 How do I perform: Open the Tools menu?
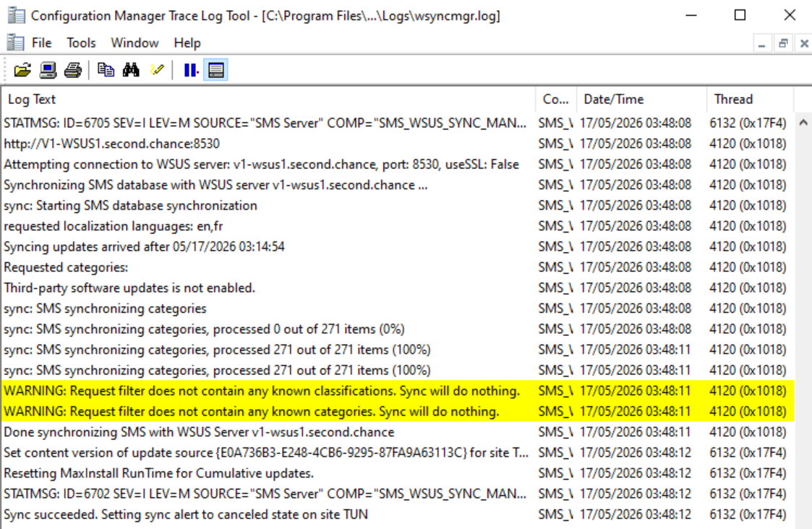tap(81, 43)
